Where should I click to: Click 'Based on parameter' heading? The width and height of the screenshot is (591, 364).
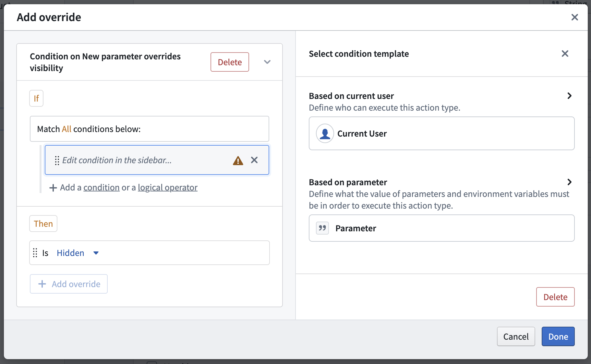tap(348, 182)
